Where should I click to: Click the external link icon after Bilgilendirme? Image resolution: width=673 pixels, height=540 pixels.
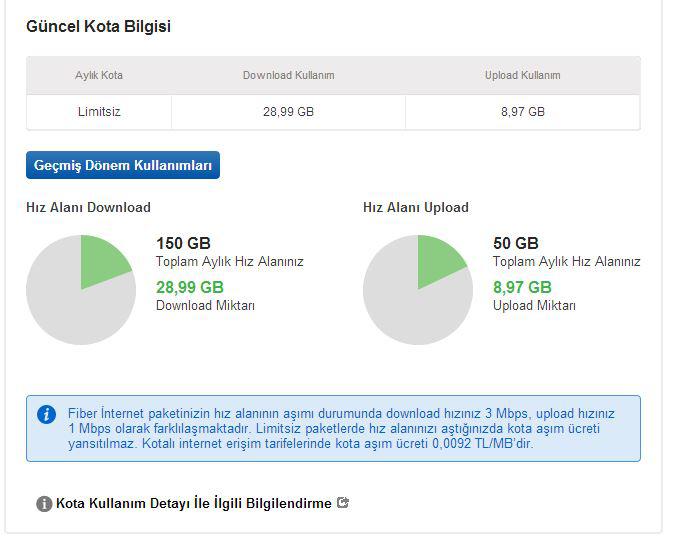point(343,503)
